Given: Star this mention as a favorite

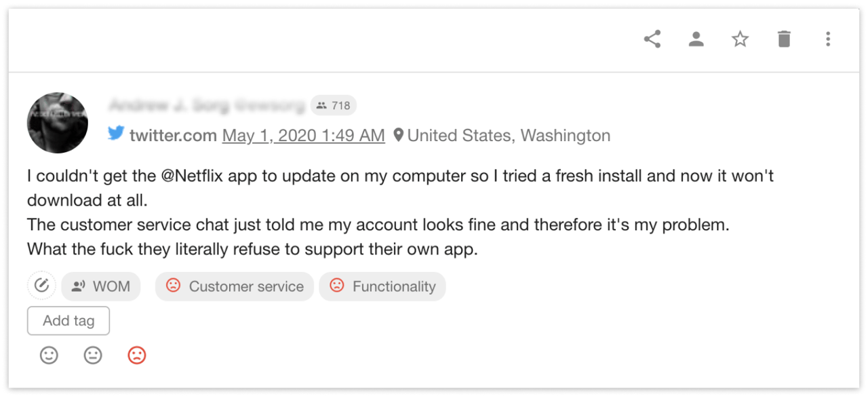Looking at the screenshot, I should coord(740,39).
